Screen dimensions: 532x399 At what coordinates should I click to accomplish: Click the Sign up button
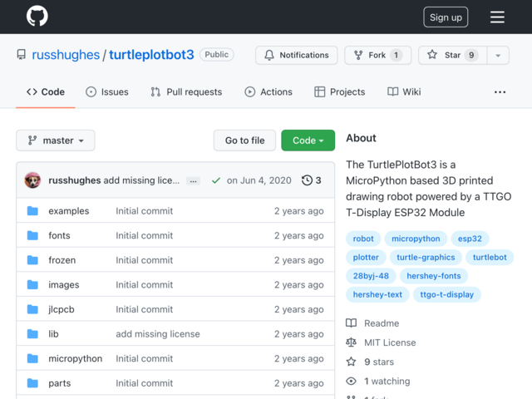coord(446,17)
